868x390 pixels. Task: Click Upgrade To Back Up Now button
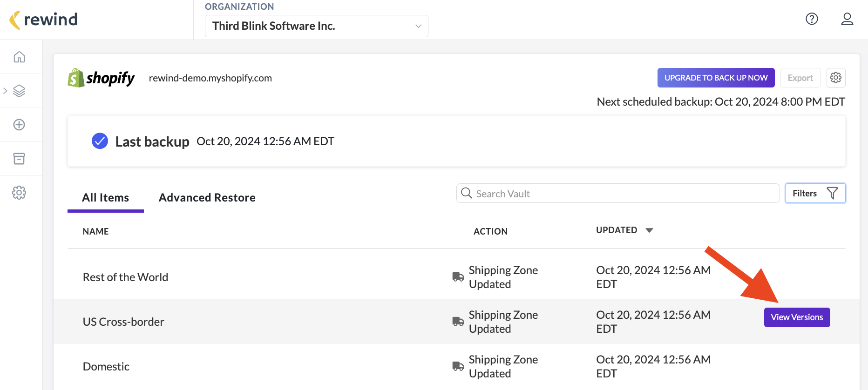pos(716,78)
